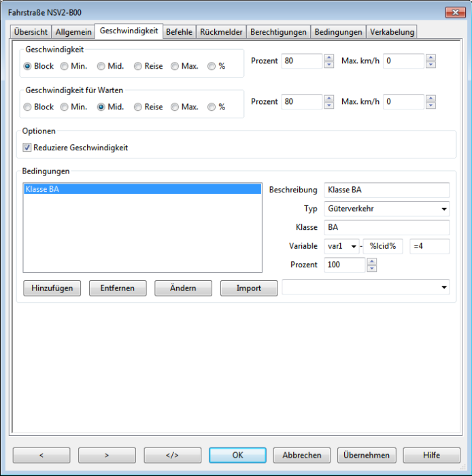
Task: Click the '</>' XML view button
Action: coord(172,456)
